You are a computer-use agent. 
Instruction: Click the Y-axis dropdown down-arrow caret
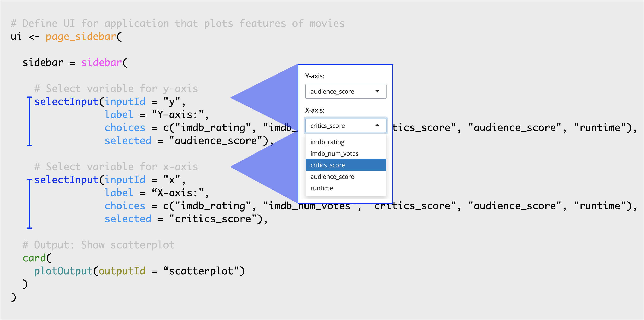377,91
